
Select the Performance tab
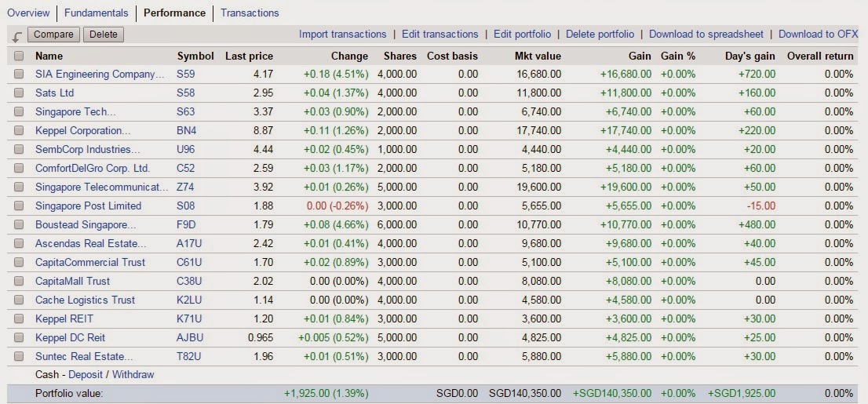[174, 13]
